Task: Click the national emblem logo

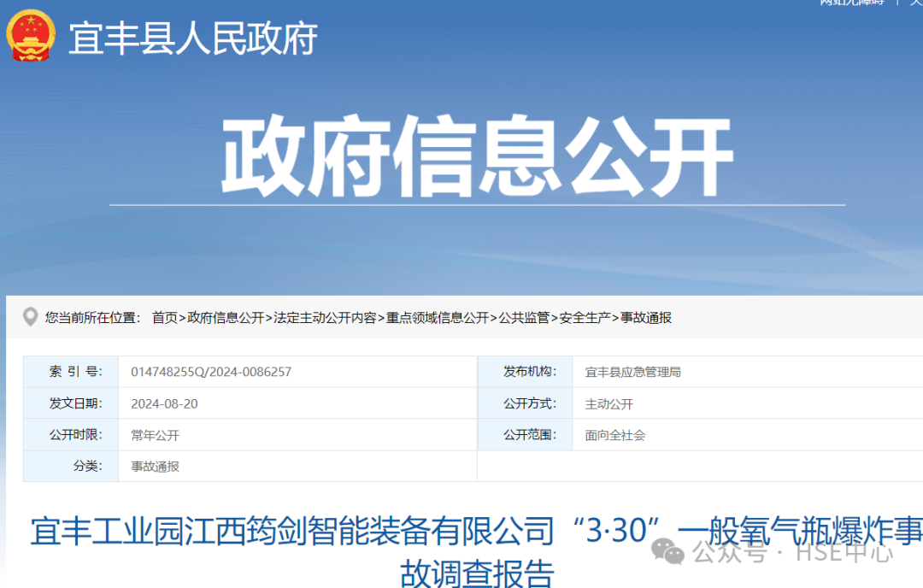Action: tap(31, 37)
